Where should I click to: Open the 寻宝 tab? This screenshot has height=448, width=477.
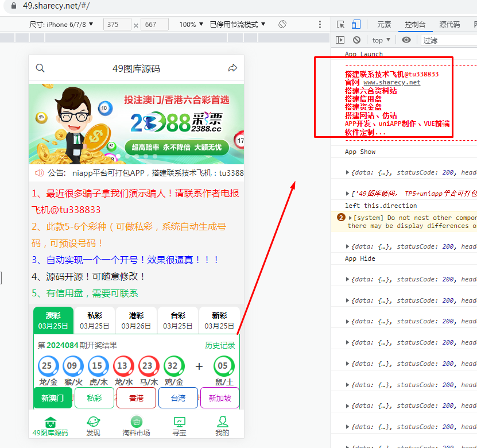tap(179, 426)
